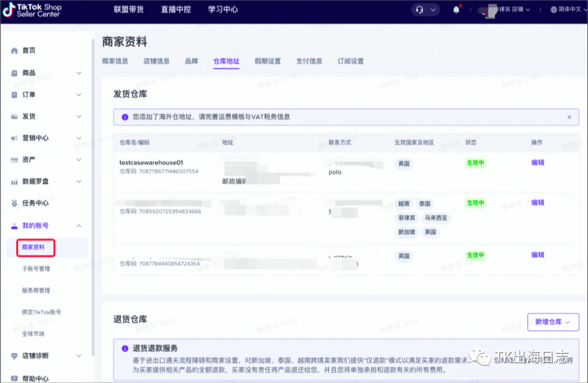The image size is (588, 383).
Task: Click the 任务中心 medal icon
Action: [14, 203]
